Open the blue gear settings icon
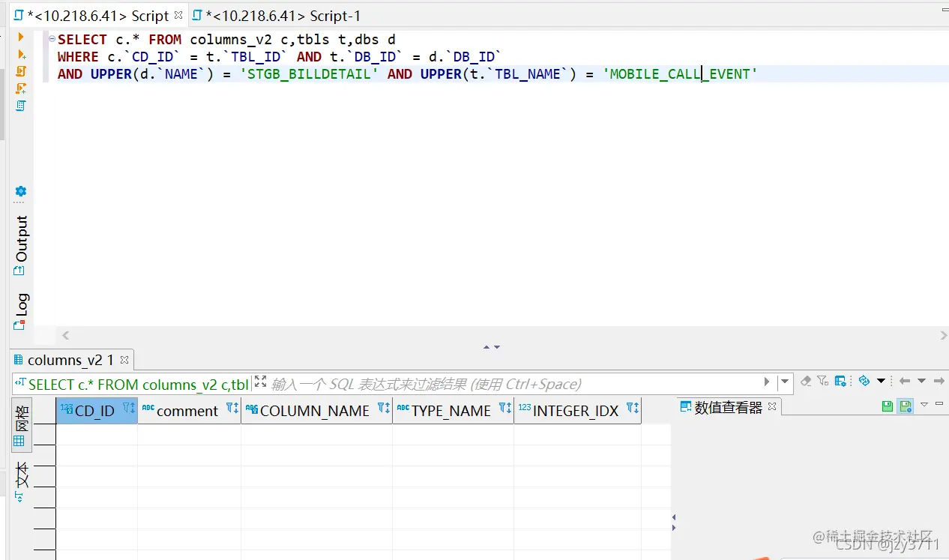Screen dimensions: 949x560 (21, 191)
